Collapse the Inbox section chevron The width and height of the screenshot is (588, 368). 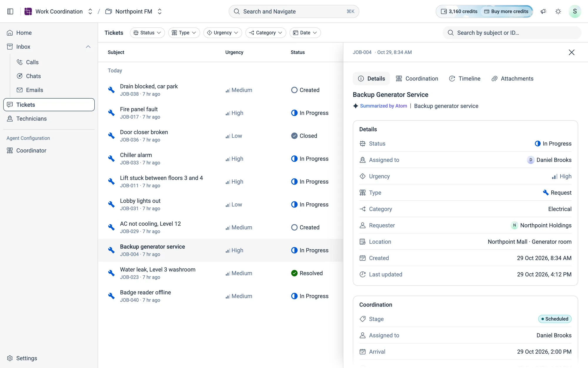pyautogui.click(x=88, y=47)
